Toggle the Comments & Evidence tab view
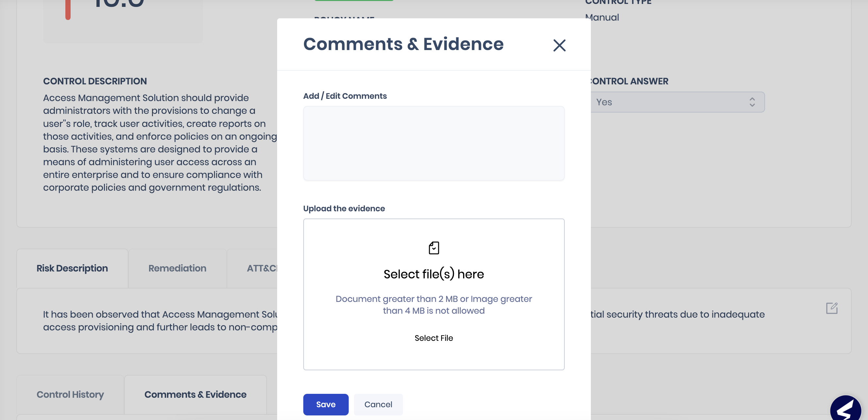Image resolution: width=868 pixels, height=420 pixels. 195,394
